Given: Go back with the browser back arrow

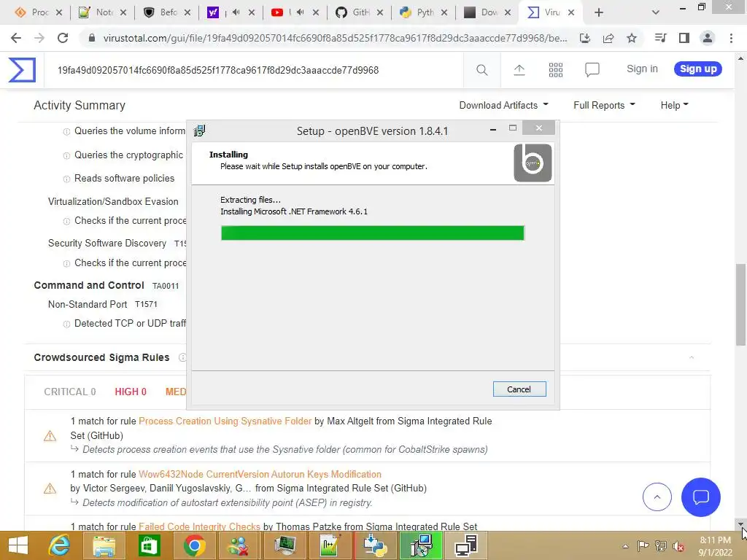Looking at the screenshot, I should point(16,38).
